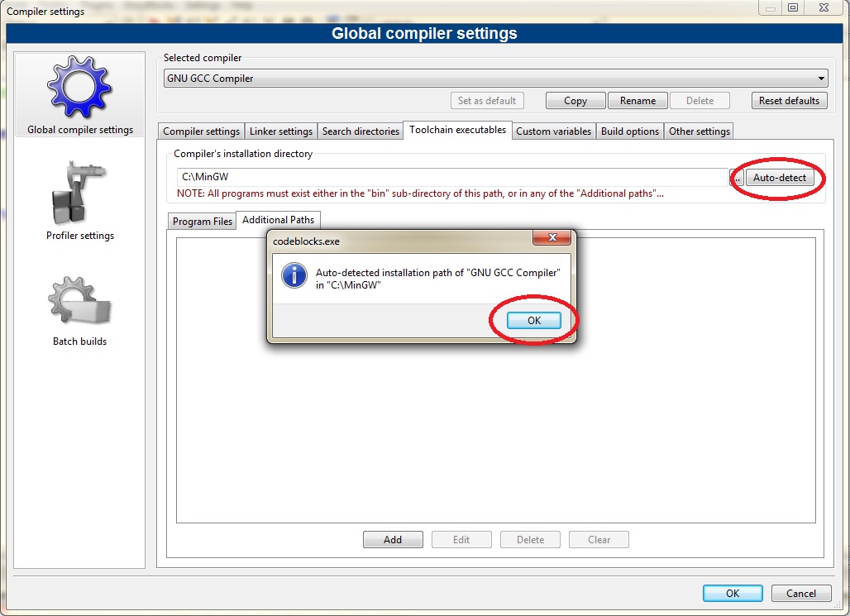
Task: Click the Delete compiler button near Rename
Action: (700, 101)
